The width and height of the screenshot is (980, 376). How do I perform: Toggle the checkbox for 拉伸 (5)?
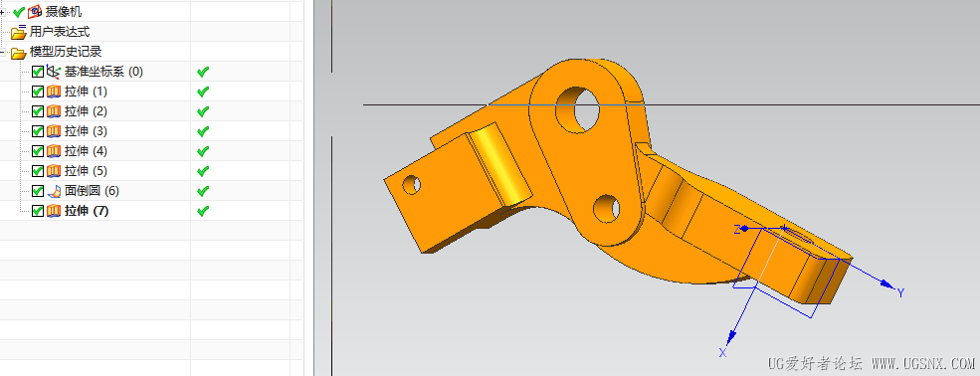click(38, 171)
